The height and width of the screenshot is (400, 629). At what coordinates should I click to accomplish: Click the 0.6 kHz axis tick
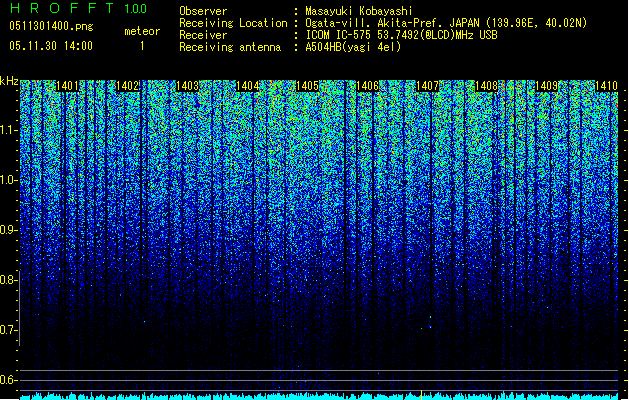tap(9, 380)
